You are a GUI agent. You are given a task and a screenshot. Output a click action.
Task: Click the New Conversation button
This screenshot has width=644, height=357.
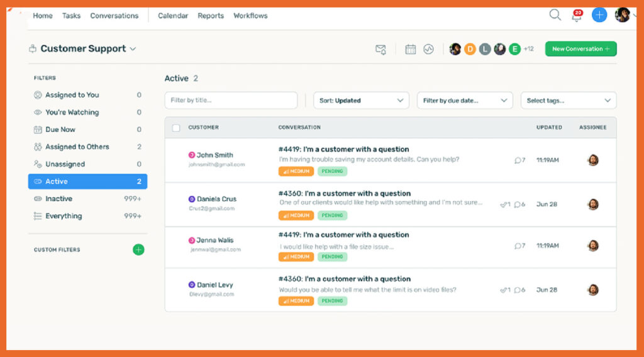[580, 49]
